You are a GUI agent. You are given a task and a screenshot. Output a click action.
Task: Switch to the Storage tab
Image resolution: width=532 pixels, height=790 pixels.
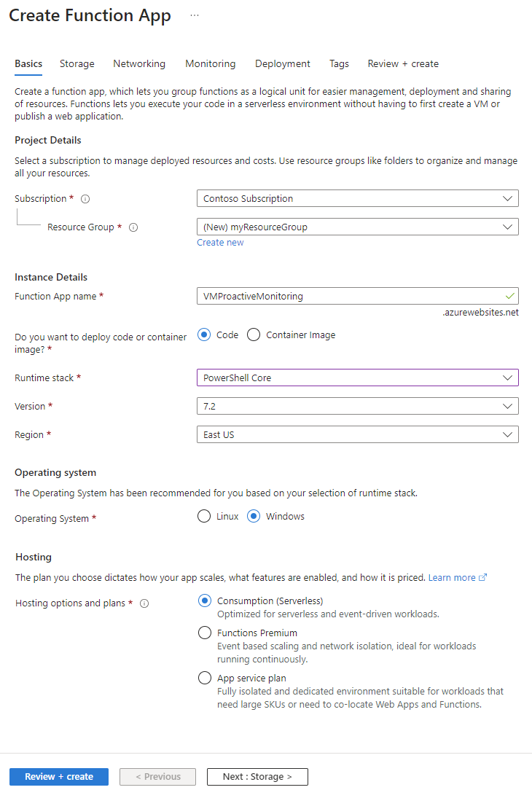[x=77, y=63]
